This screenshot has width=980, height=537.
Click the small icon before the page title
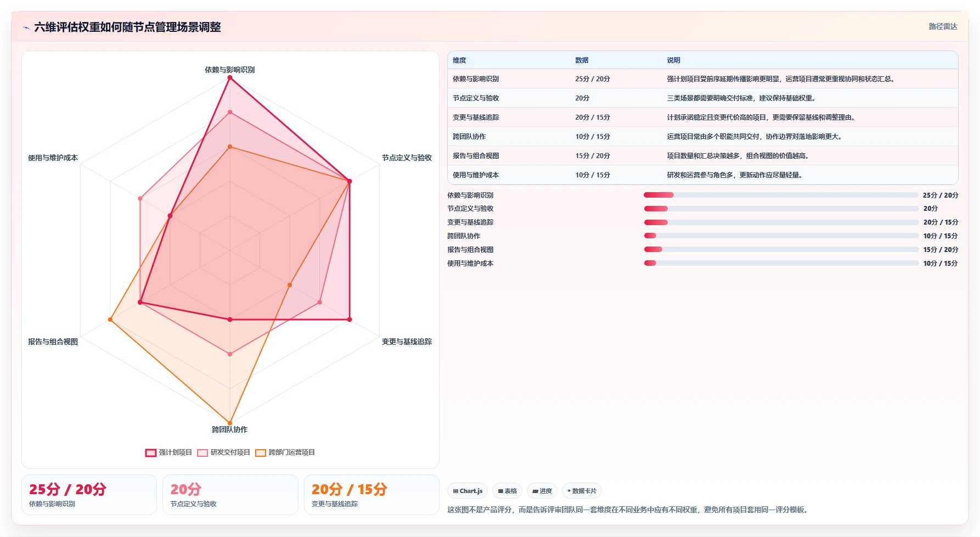[26, 27]
